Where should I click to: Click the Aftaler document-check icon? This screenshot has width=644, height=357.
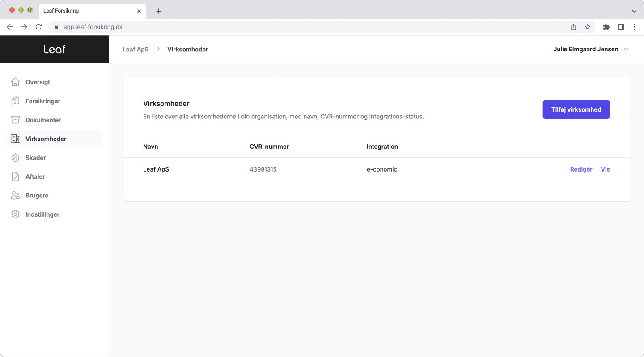(15, 176)
